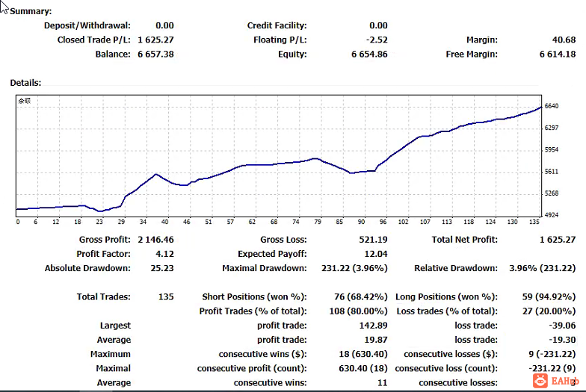
Task: Click Equity value 6 654.86
Action: click(369, 54)
